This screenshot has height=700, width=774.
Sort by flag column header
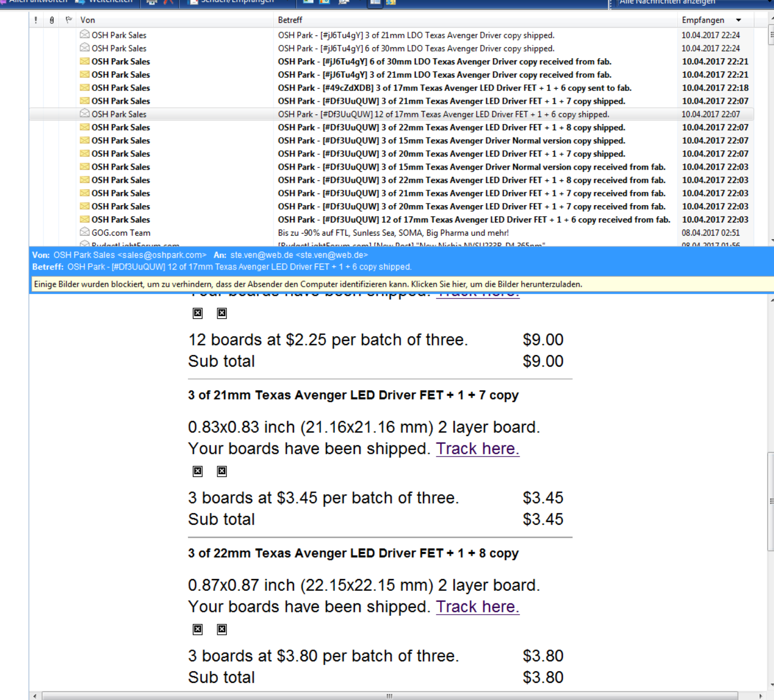(x=68, y=20)
